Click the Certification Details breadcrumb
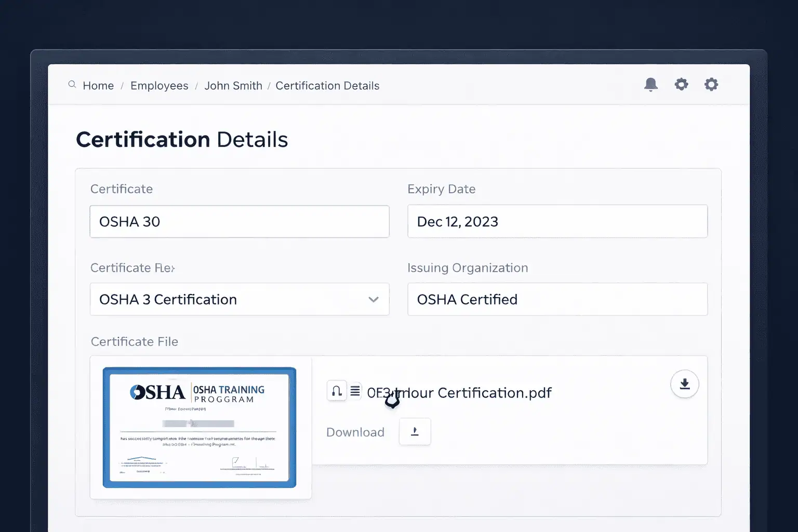 tap(327, 86)
